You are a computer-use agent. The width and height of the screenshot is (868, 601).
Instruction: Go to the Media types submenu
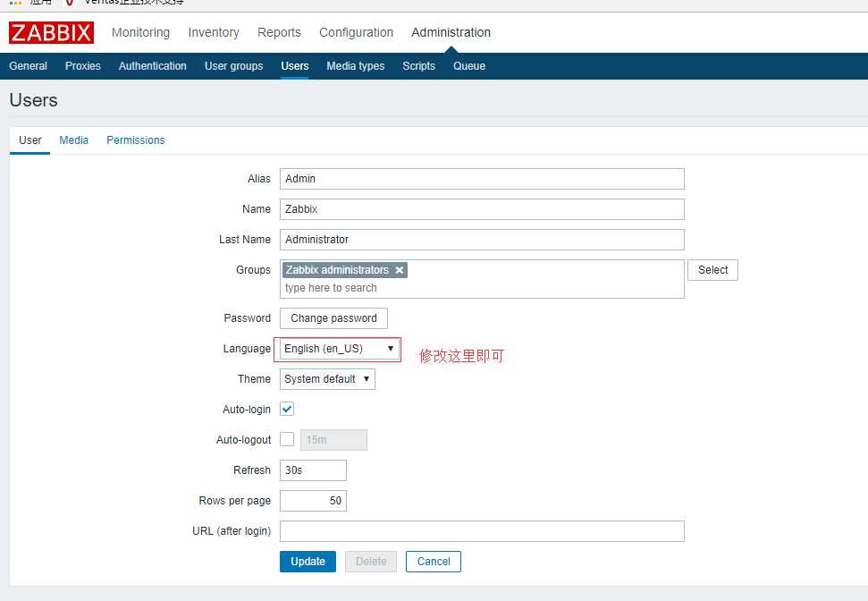(x=356, y=66)
